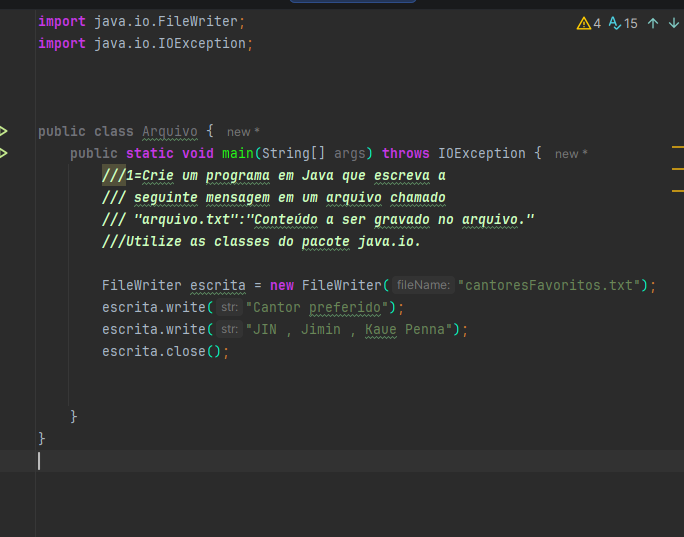The image size is (684, 537).
Task: Click the run gutter icon beside class Arquivo
Action: [x=3, y=131]
